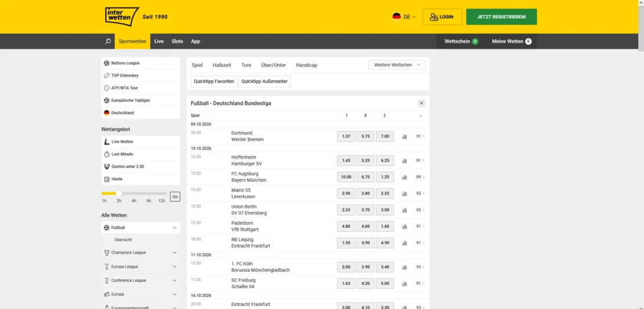The height and width of the screenshot is (309, 644).
Task: Close the Bundesliga panel with X
Action: coord(421,103)
